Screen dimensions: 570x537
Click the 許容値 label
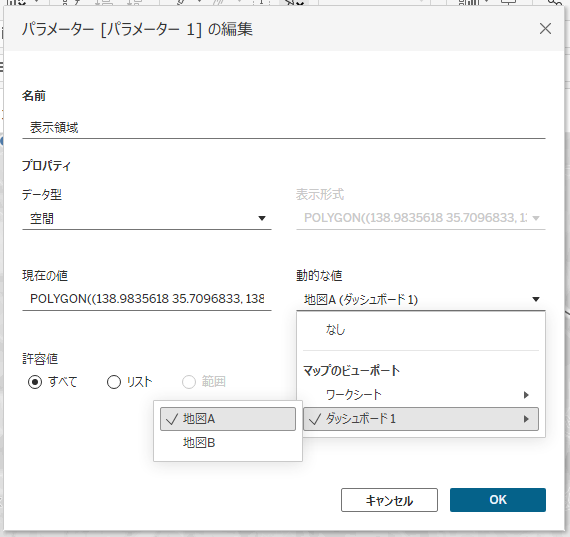40,359
